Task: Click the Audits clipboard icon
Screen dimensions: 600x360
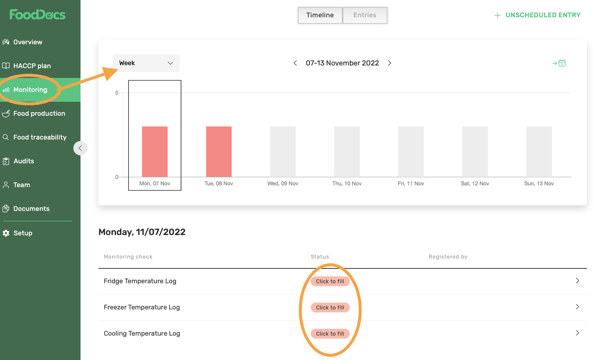Action: [x=6, y=161]
